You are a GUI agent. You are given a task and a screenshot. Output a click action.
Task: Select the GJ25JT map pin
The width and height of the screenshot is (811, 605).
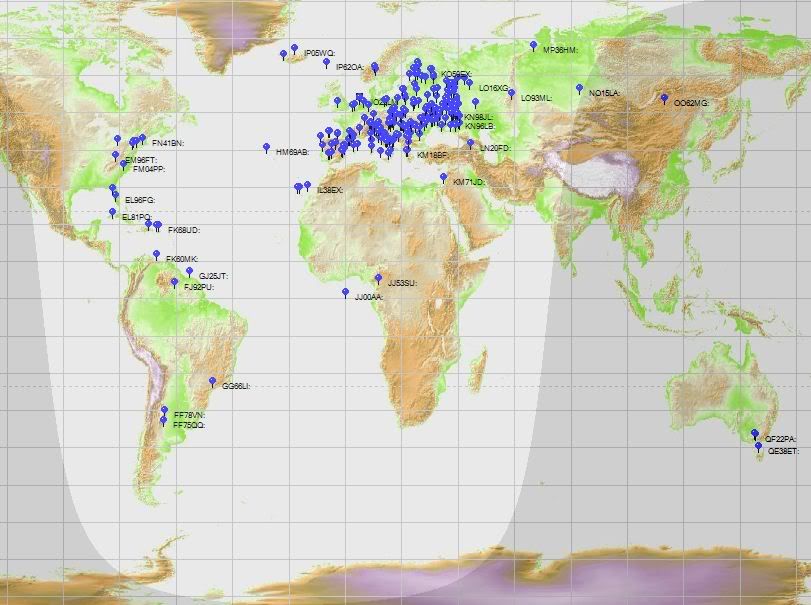189,271
